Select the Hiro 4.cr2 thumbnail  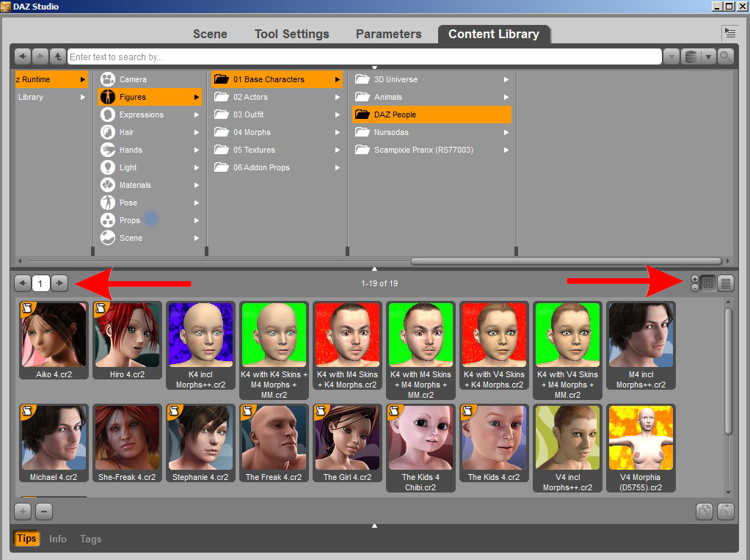[x=127, y=341]
